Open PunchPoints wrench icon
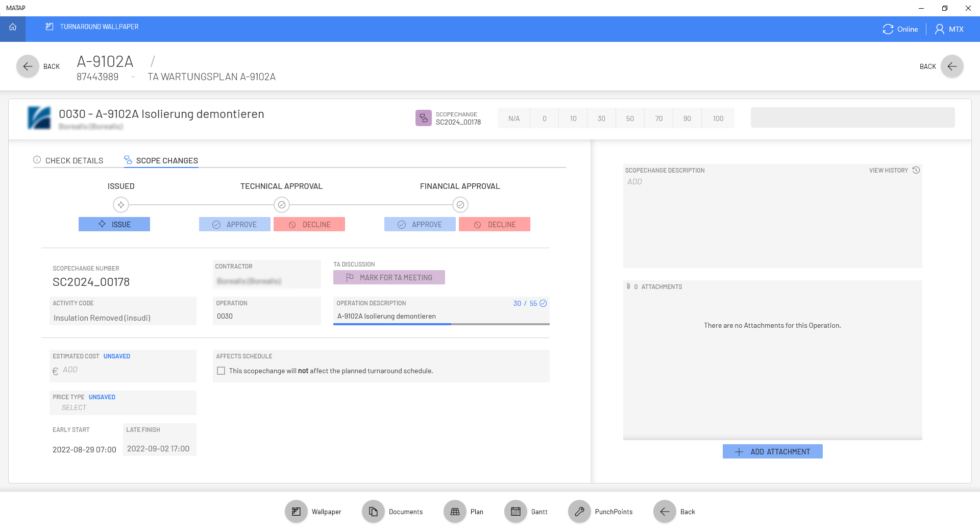 pyautogui.click(x=579, y=512)
